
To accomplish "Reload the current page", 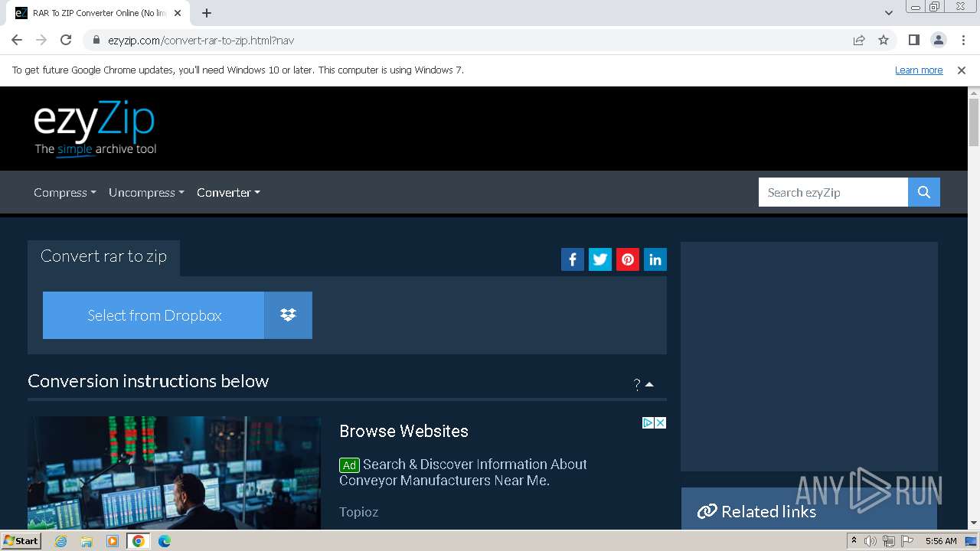I will coord(66,40).
